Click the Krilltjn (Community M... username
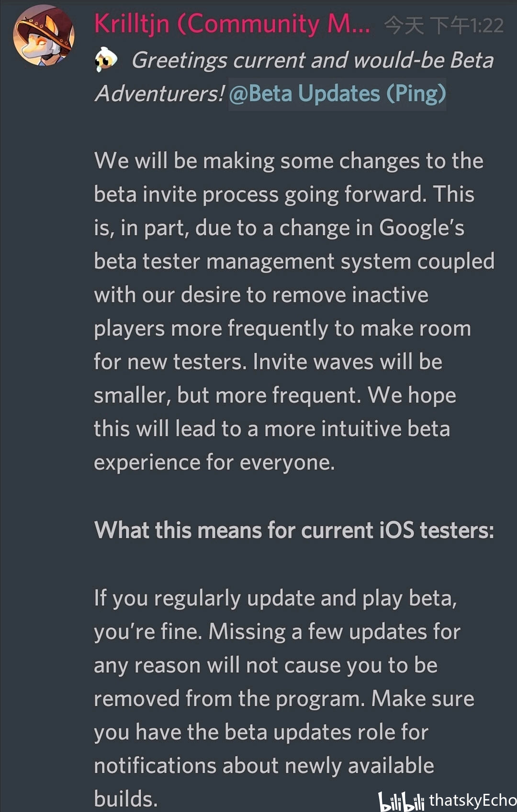Image resolution: width=517 pixels, height=812 pixels. pyautogui.click(x=232, y=24)
